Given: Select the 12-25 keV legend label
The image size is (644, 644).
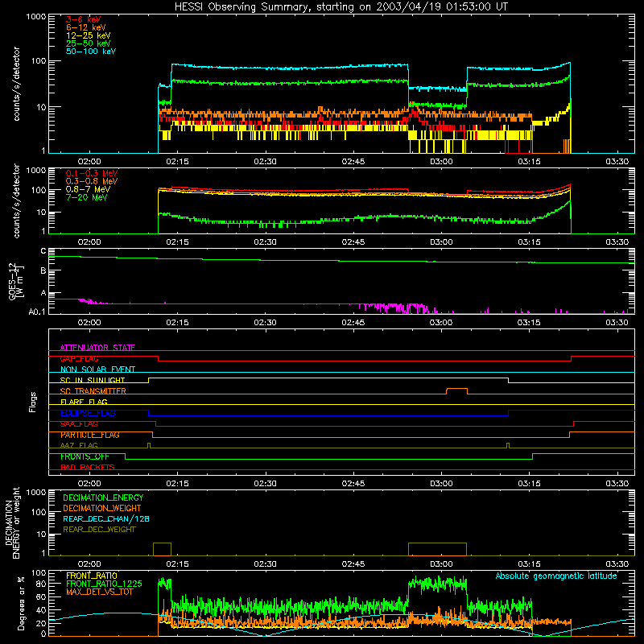Looking at the screenshot, I should 89,35.
